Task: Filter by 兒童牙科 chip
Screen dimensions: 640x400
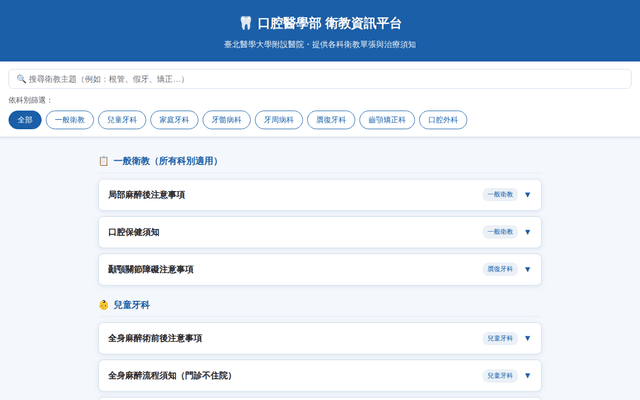Action: [122, 120]
